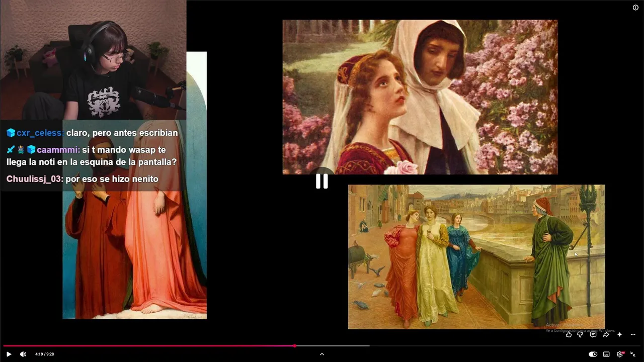Click the red progress bar scrubber

click(x=294, y=346)
